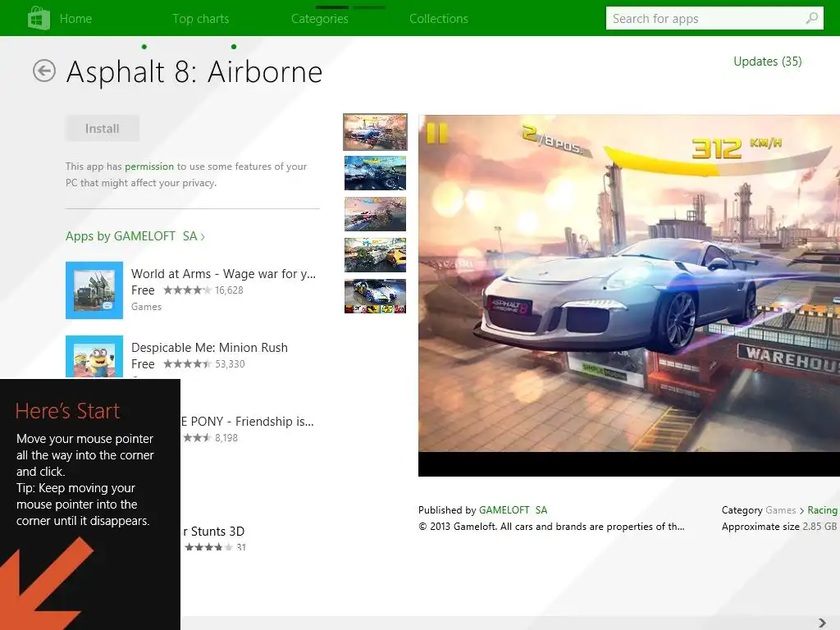Click the Asphalt 8: Airborne heading
840x630 pixels.
[x=194, y=72]
